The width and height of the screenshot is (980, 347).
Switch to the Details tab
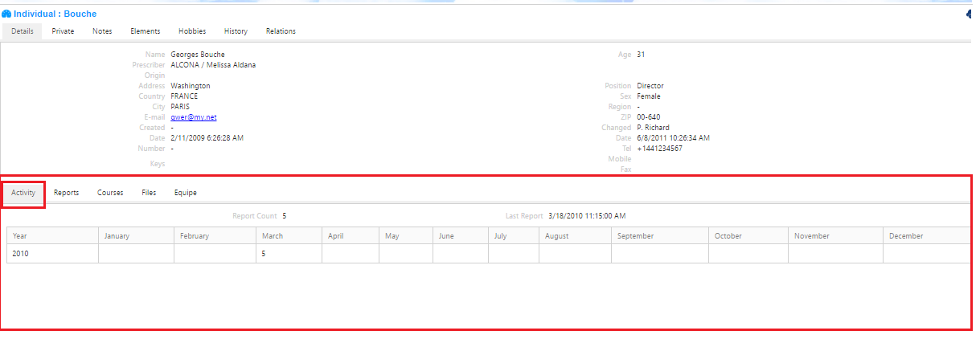pos(23,31)
